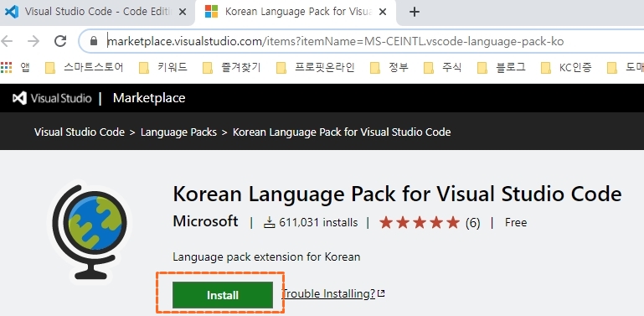Open the 블로그 bookmark folder
644x316 pixels.
[502, 67]
